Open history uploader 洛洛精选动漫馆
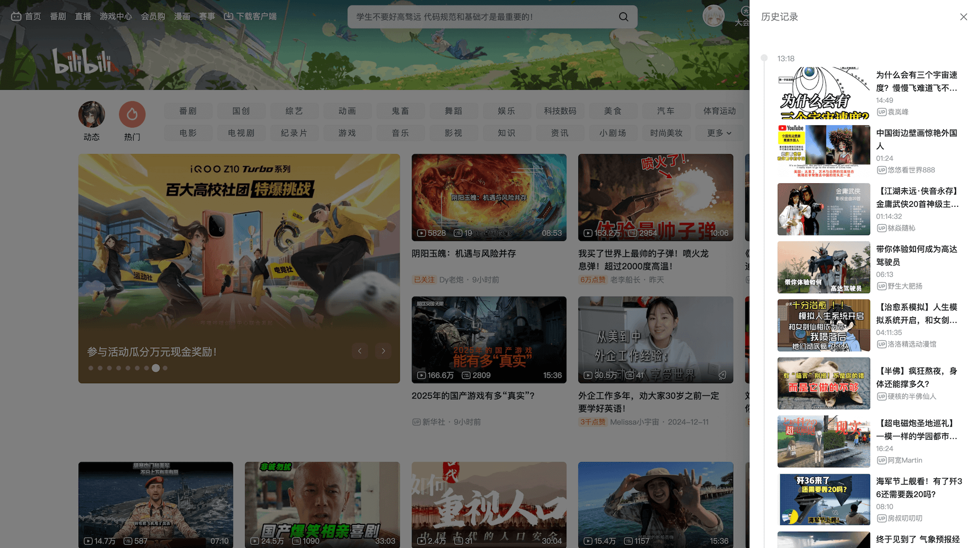This screenshot has width=980, height=548. pos(912,344)
